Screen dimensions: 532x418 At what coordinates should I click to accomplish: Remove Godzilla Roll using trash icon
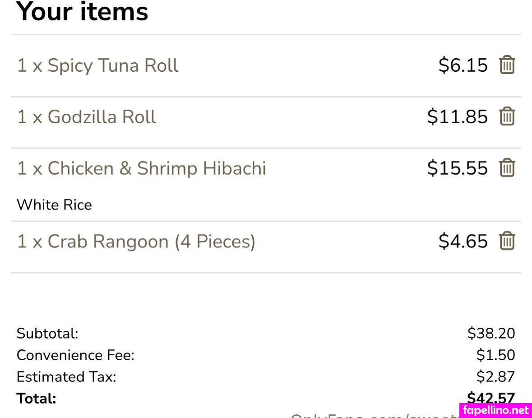[507, 116]
